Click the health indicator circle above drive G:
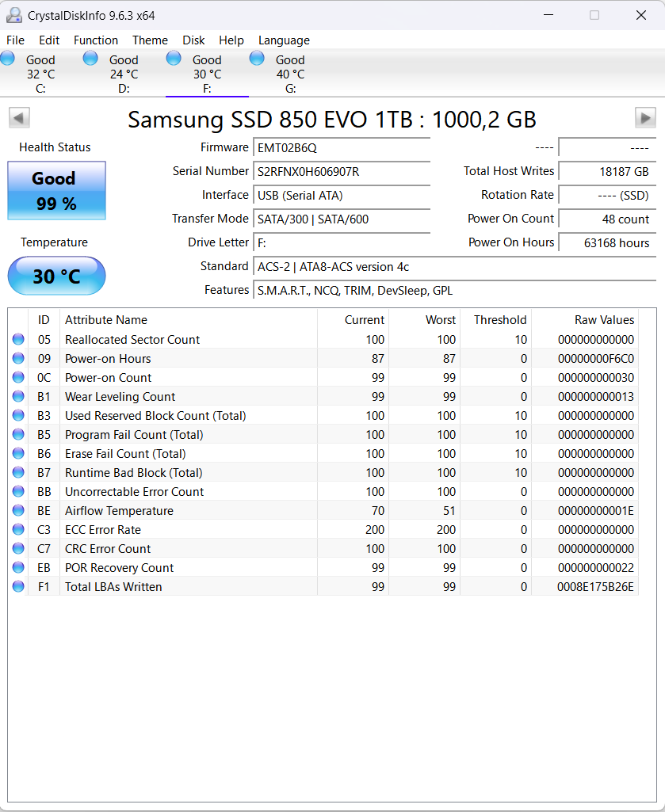 257,57
